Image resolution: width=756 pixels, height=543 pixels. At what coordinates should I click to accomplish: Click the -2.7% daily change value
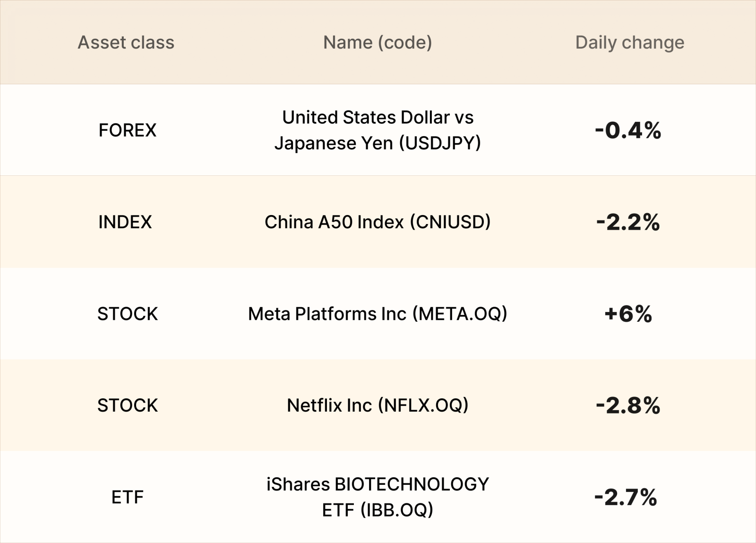626,497
